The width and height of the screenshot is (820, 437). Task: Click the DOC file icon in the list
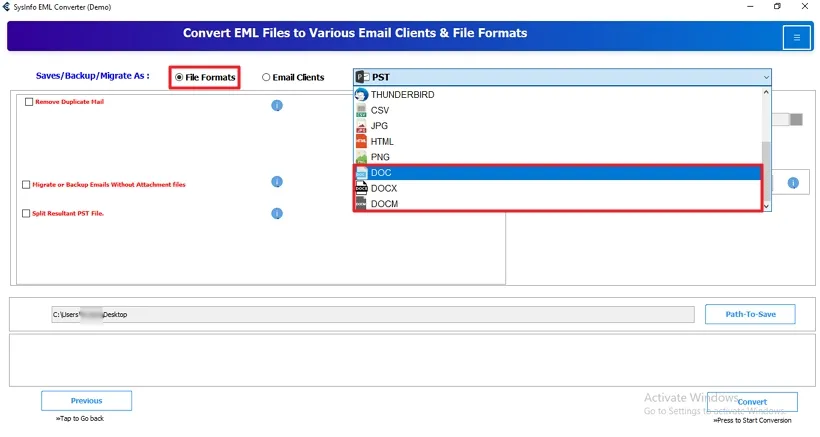(361, 172)
